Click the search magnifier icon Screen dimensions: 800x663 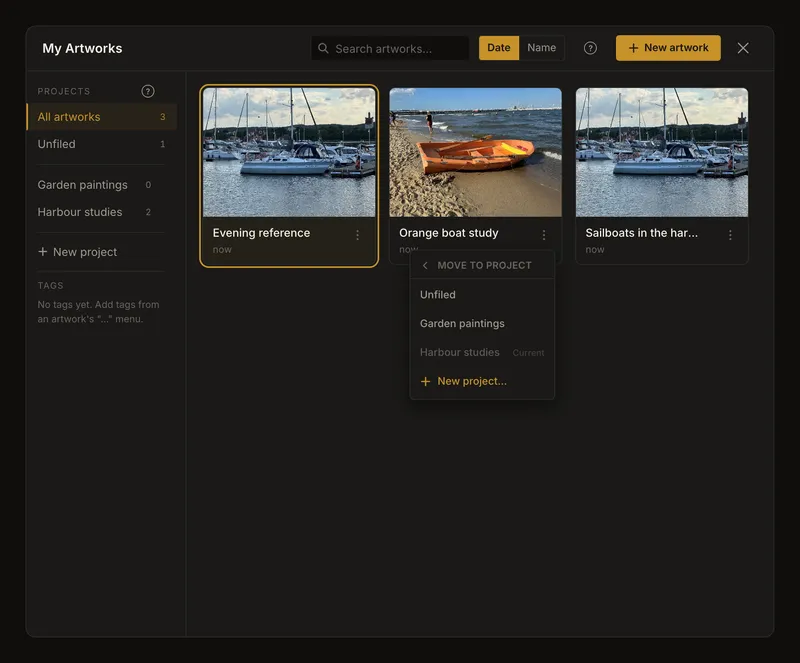323,48
